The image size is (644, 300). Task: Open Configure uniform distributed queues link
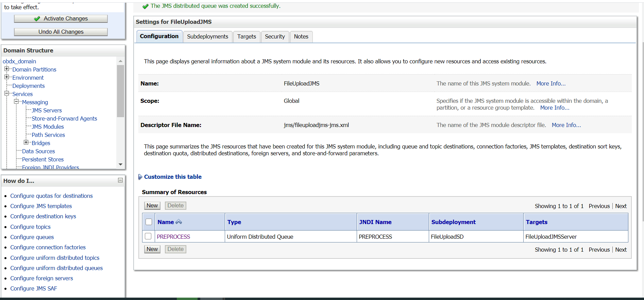coord(56,268)
